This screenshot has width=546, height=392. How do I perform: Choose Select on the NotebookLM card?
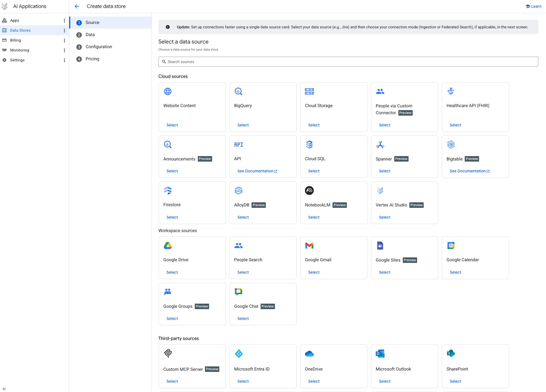[x=314, y=217]
